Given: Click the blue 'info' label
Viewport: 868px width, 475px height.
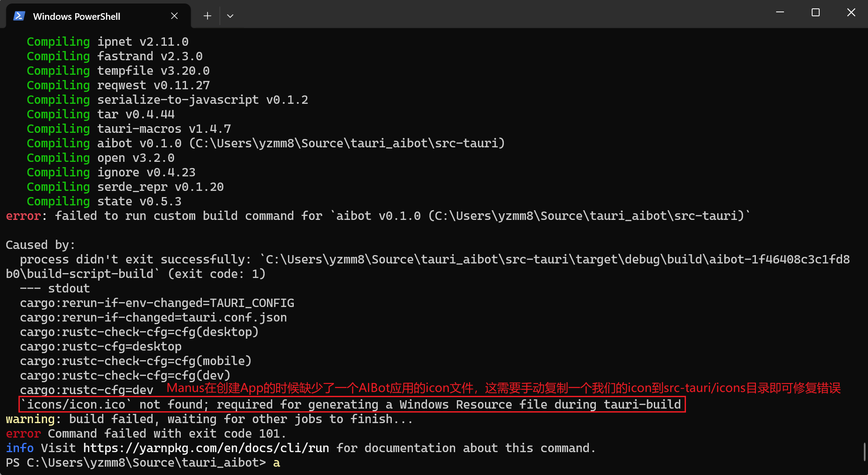Looking at the screenshot, I should pos(20,448).
